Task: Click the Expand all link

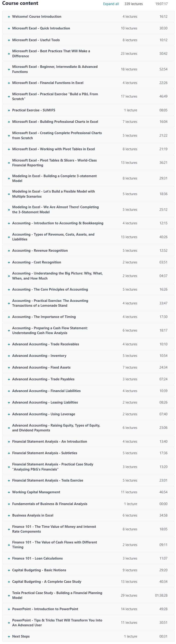Action: [x=111, y=4]
